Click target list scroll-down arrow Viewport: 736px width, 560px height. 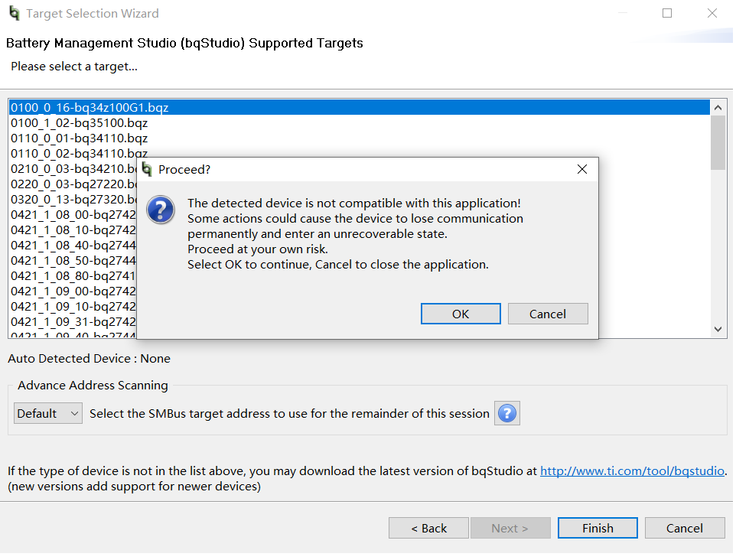pyautogui.click(x=718, y=329)
